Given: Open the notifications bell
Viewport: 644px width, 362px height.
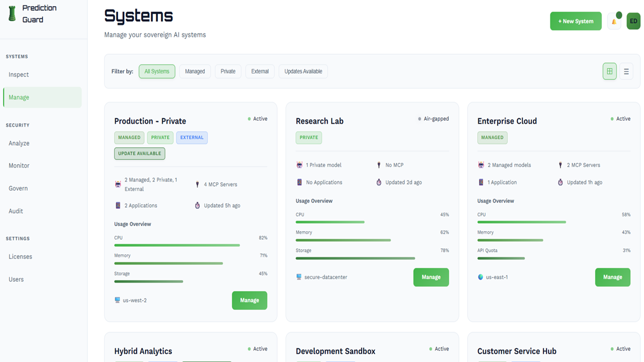Looking at the screenshot, I should point(614,21).
